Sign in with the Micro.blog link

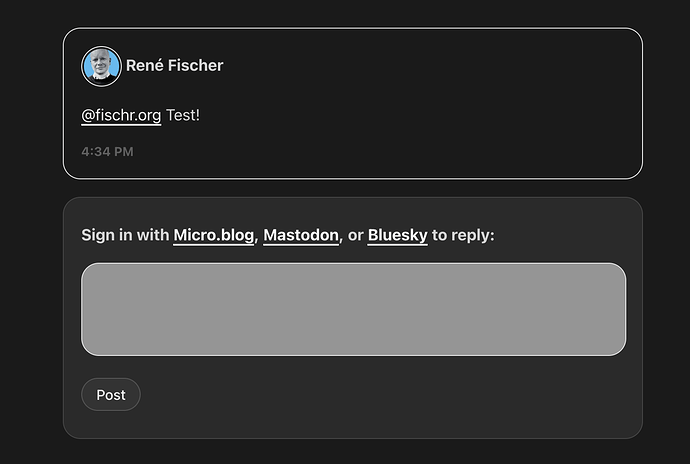213,235
